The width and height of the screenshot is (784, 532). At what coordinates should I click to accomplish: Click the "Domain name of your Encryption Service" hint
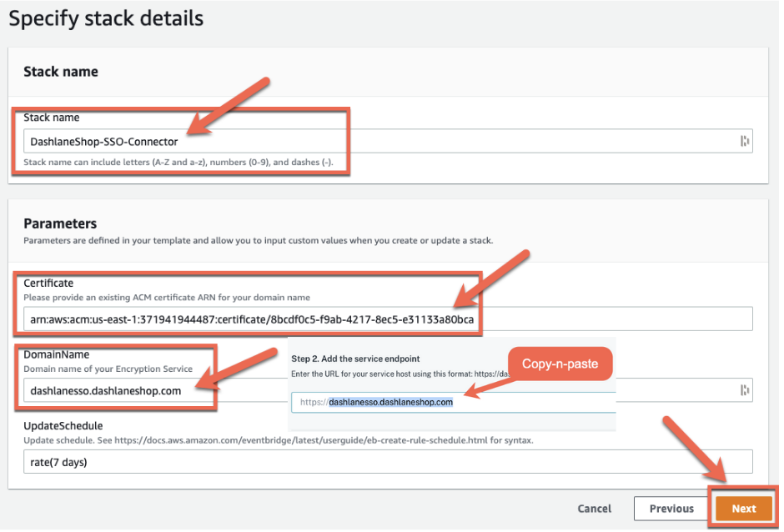coord(108,369)
